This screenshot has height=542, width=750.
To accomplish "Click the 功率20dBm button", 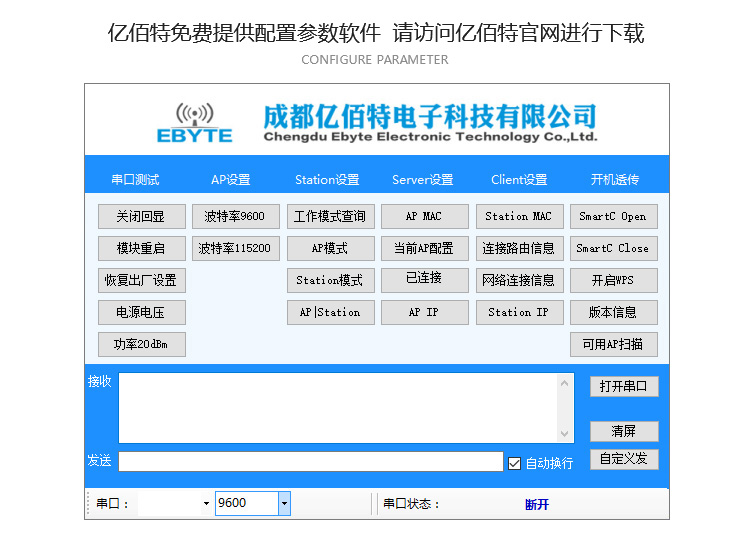I will coord(142,344).
